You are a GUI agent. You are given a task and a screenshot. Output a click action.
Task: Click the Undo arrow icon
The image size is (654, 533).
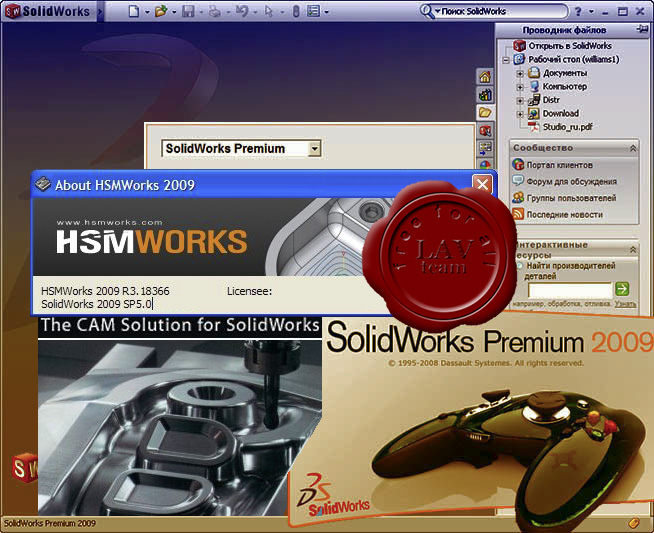242,11
